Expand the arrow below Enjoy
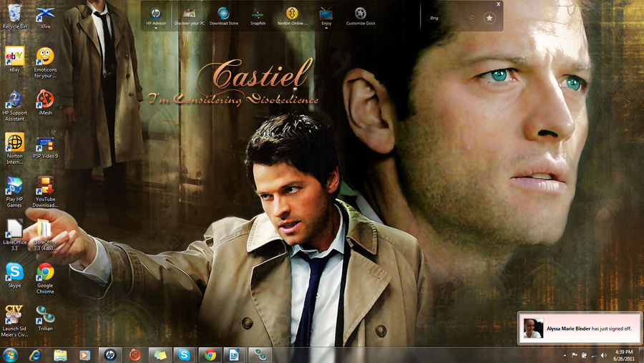Image resolution: width=644 pixels, height=363 pixels. (326, 29)
